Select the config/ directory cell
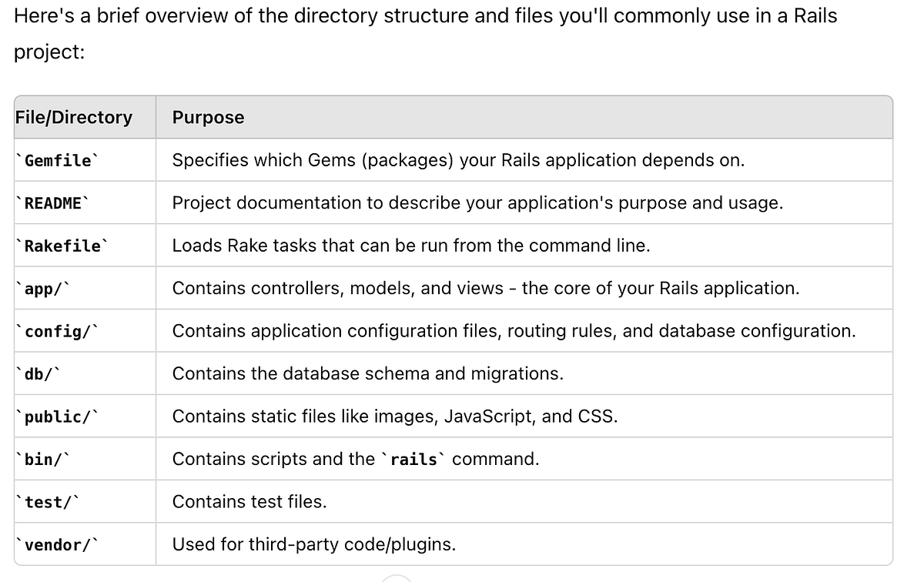Screen dimensions: 924x582 (x=58, y=331)
